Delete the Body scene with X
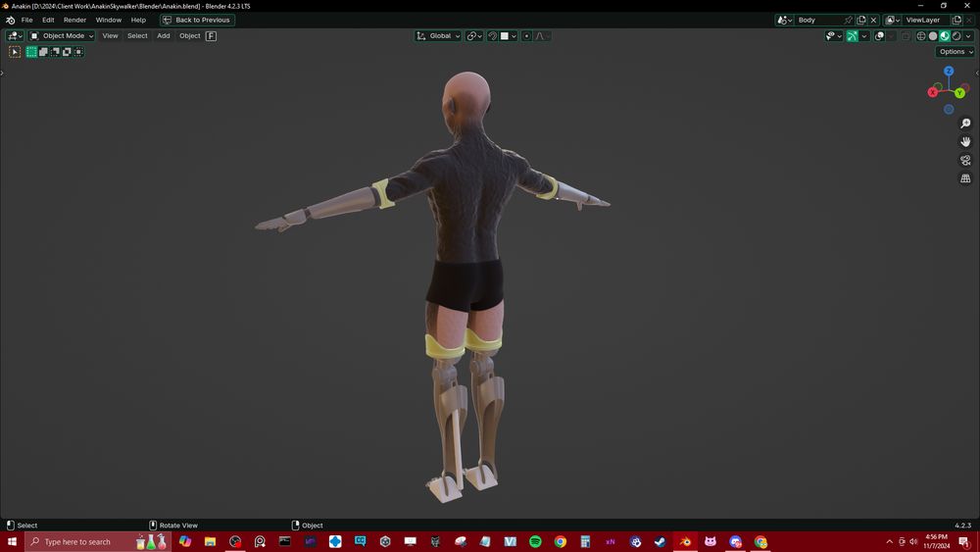The height and width of the screenshot is (552, 980). [874, 20]
